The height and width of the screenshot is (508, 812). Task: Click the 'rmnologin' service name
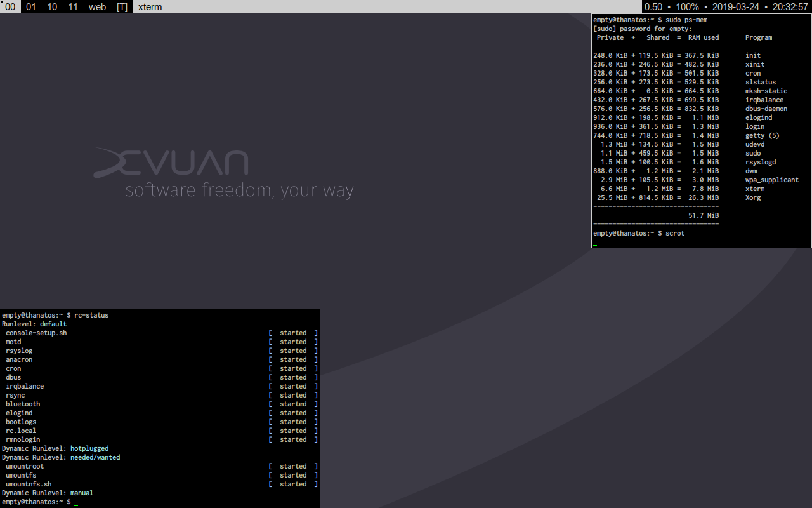(23, 439)
